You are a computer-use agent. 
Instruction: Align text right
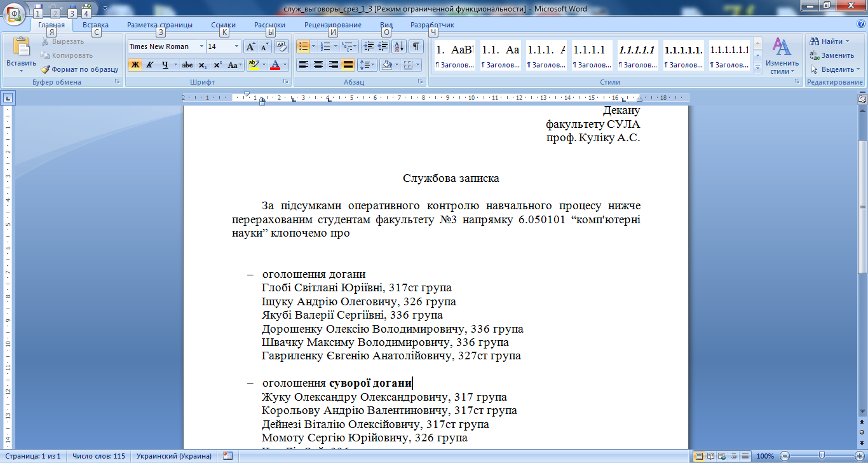pos(333,65)
